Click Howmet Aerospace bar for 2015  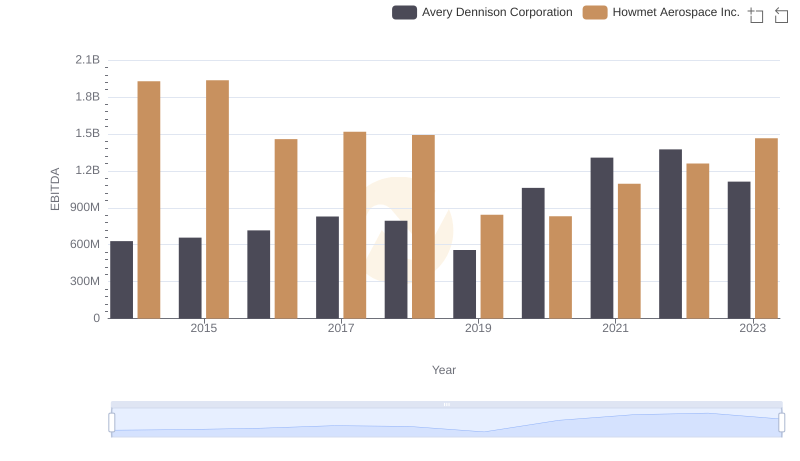217,199
